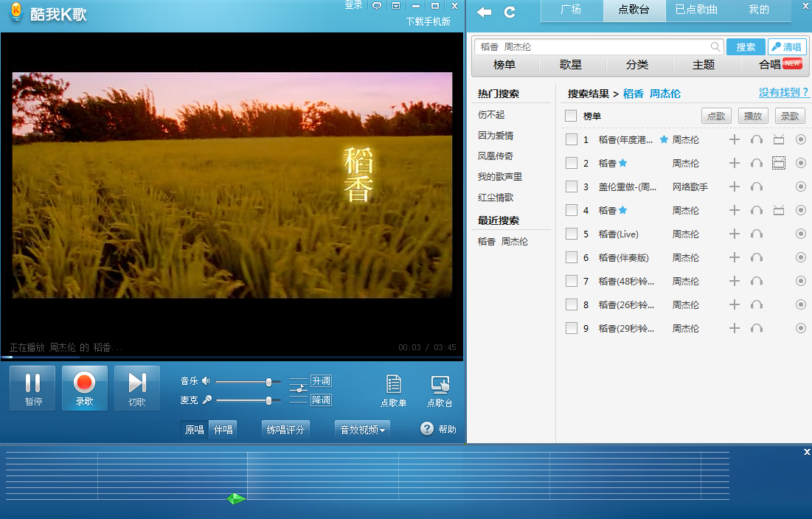
Task: Raise the key with 升调
Action: (x=321, y=381)
